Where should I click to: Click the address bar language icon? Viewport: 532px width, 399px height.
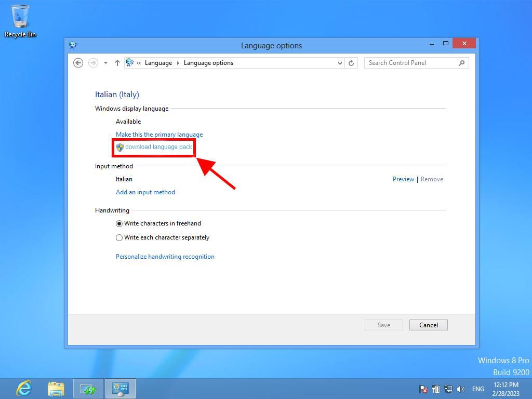[x=129, y=63]
